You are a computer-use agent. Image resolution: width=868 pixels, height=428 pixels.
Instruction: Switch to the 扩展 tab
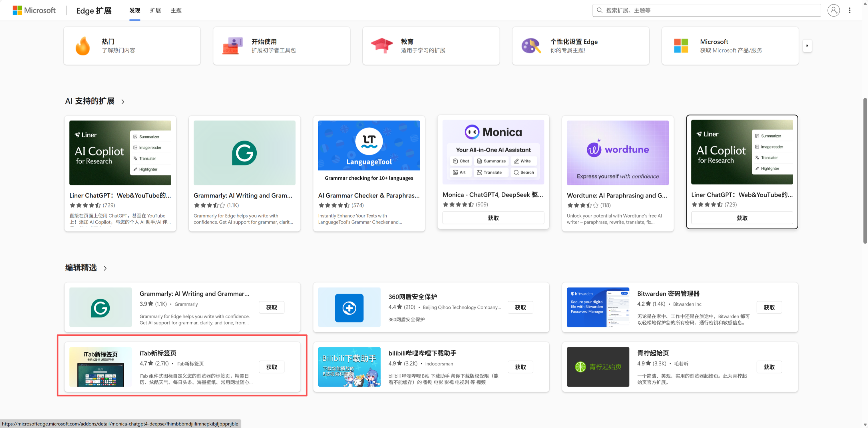point(155,11)
